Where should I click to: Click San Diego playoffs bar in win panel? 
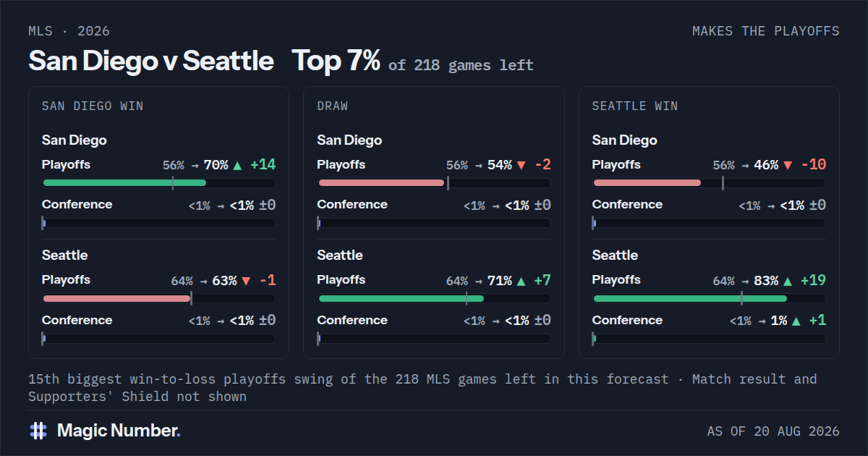click(x=158, y=182)
